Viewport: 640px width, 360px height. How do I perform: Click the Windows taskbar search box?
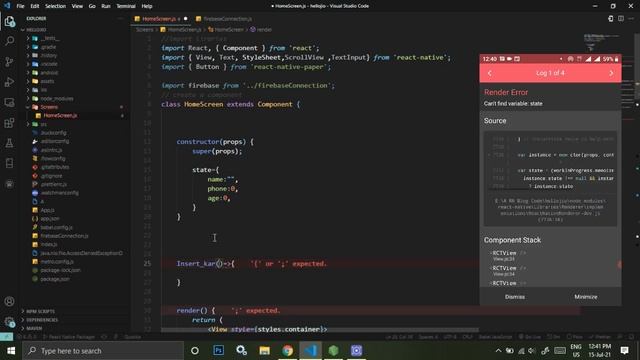[103, 350]
